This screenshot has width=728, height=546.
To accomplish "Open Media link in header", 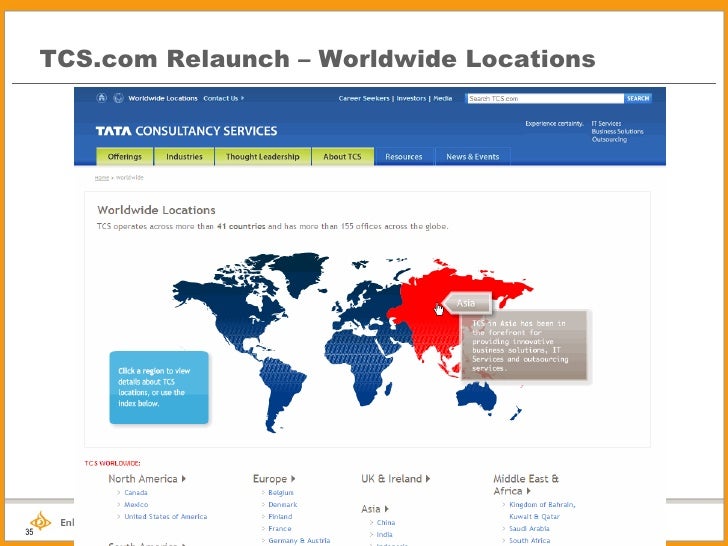I will coord(442,98).
